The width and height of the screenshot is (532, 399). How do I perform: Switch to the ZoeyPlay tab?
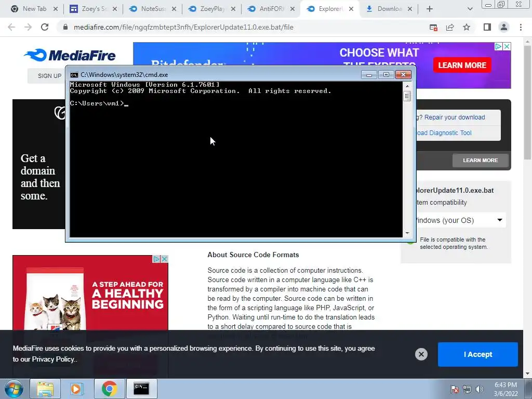(211, 9)
